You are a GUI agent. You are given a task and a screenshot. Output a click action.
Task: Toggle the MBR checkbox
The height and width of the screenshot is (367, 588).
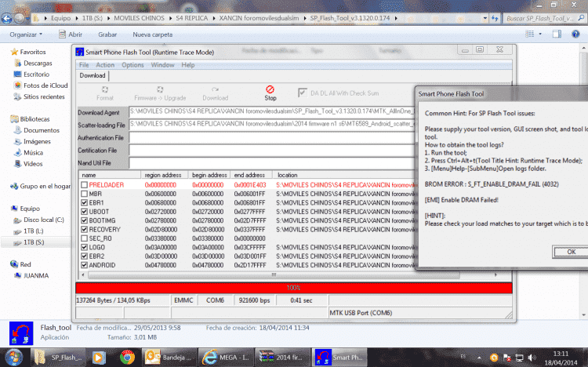pyautogui.click(x=84, y=194)
